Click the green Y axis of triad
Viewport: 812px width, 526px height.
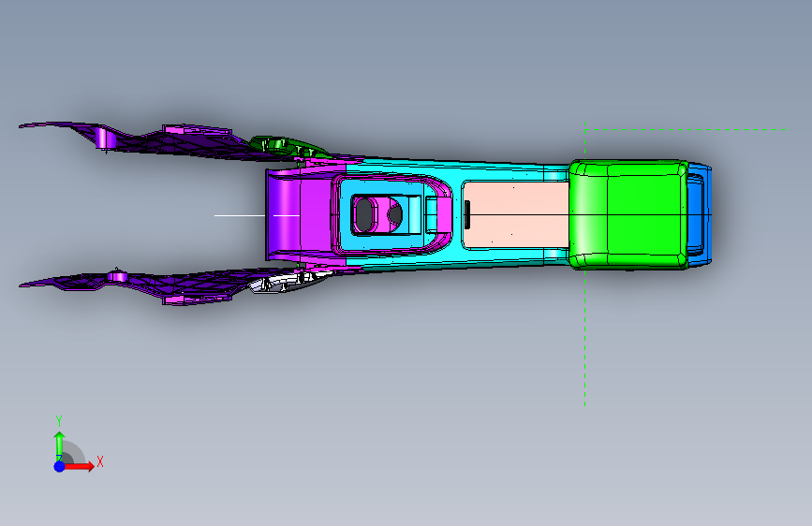click(x=60, y=446)
